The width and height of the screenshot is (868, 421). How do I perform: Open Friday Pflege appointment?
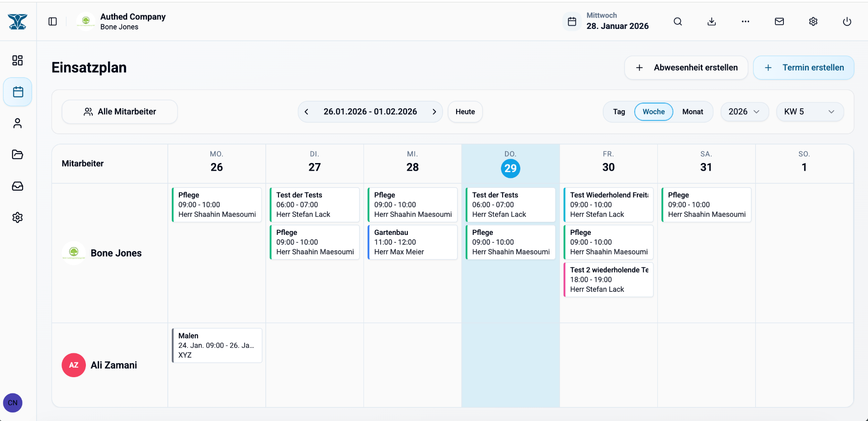(x=609, y=242)
